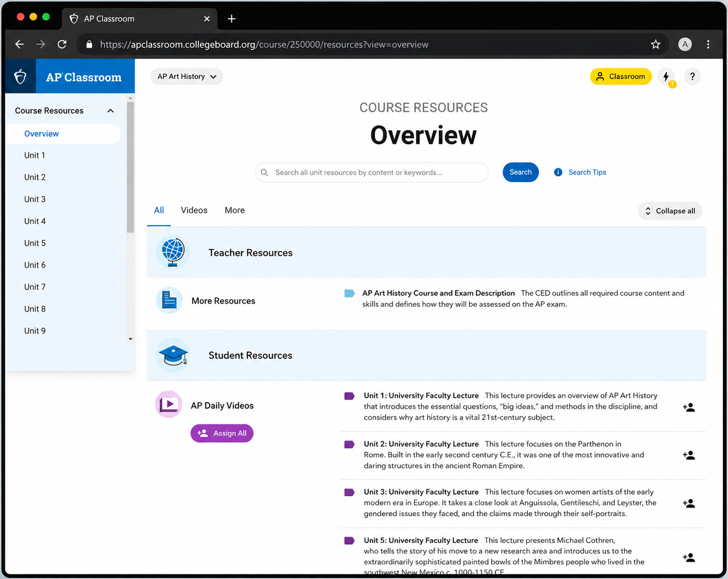Open the lightning bolt notifications icon
This screenshot has width=728, height=579.
click(x=666, y=77)
